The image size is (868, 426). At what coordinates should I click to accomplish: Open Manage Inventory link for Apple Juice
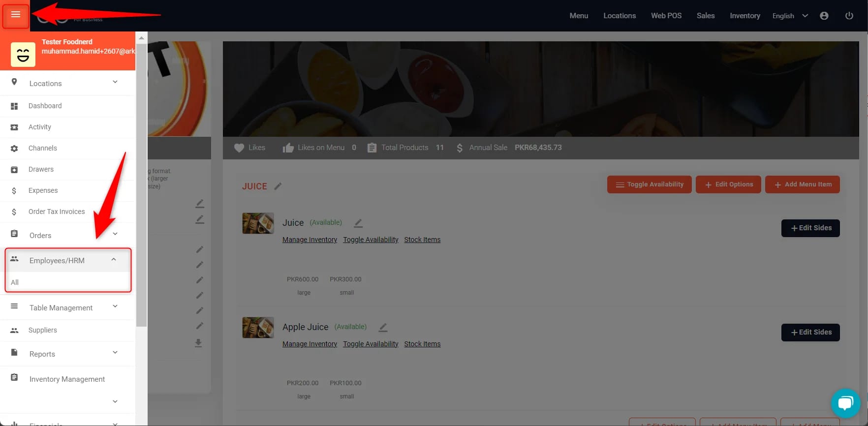(x=310, y=344)
